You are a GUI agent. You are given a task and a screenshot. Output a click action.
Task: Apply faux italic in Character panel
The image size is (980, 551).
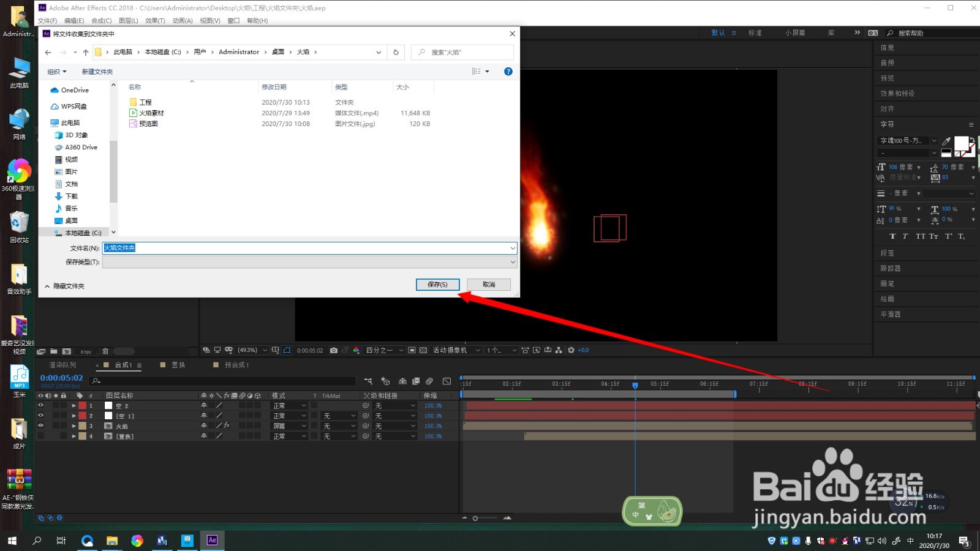(x=905, y=236)
